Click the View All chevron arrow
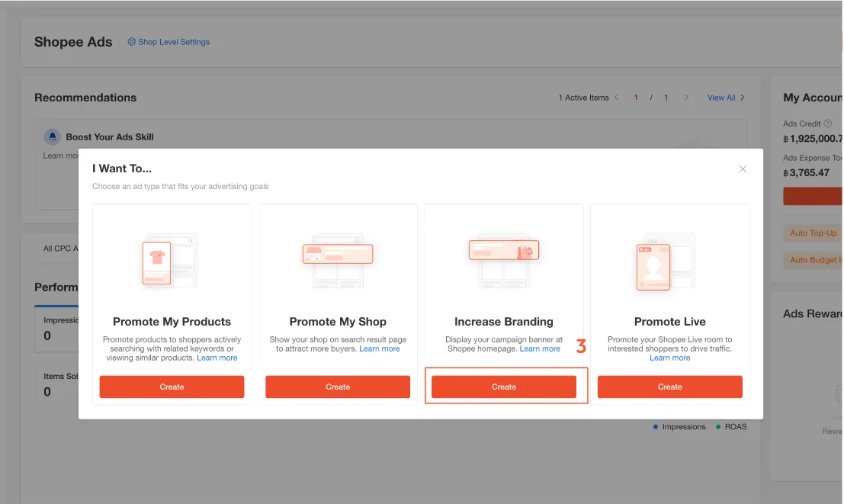 (743, 98)
